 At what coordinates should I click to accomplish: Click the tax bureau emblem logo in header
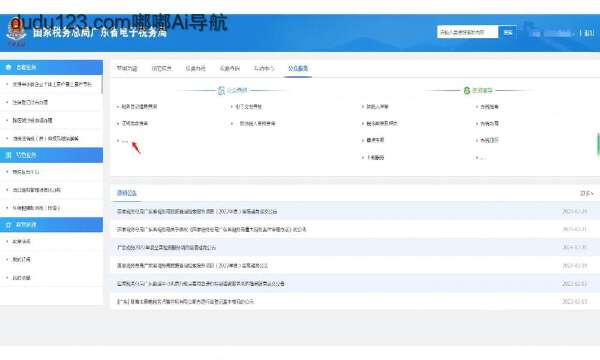[16, 33]
